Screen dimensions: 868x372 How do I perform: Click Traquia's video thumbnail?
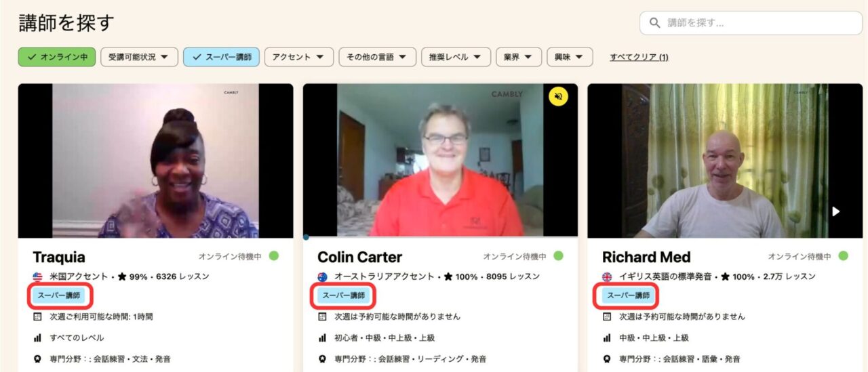point(155,161)
